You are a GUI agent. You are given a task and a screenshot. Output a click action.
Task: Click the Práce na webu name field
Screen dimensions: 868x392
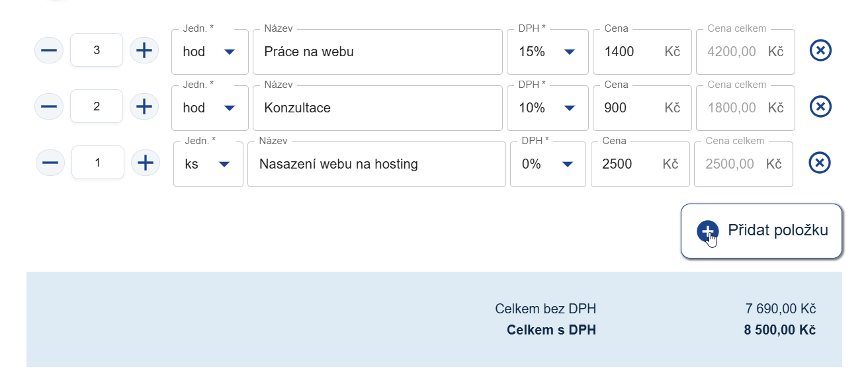tap(377, 52)
